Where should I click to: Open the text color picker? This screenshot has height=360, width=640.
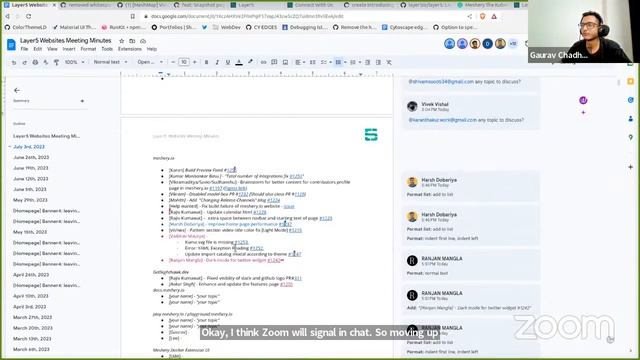[x=239, y=62]
